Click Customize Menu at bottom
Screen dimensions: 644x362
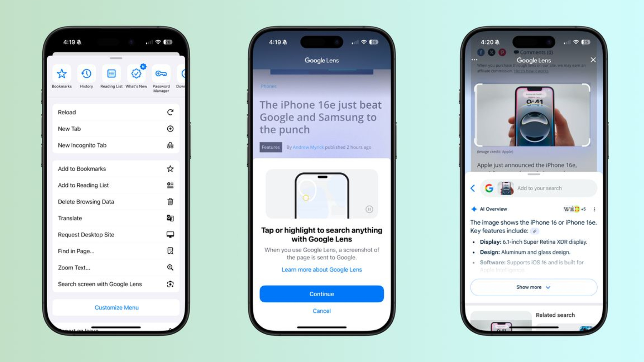tap(116, 308)
